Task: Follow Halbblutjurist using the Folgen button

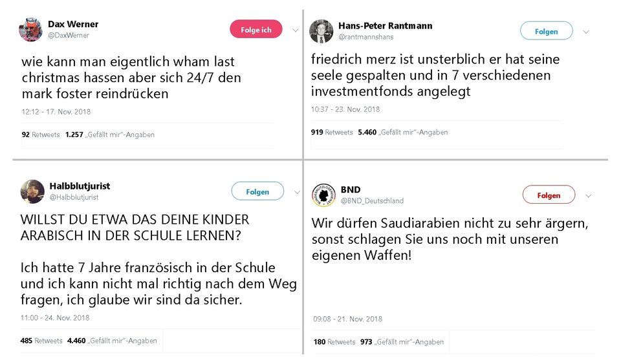Action: point(257,191)
